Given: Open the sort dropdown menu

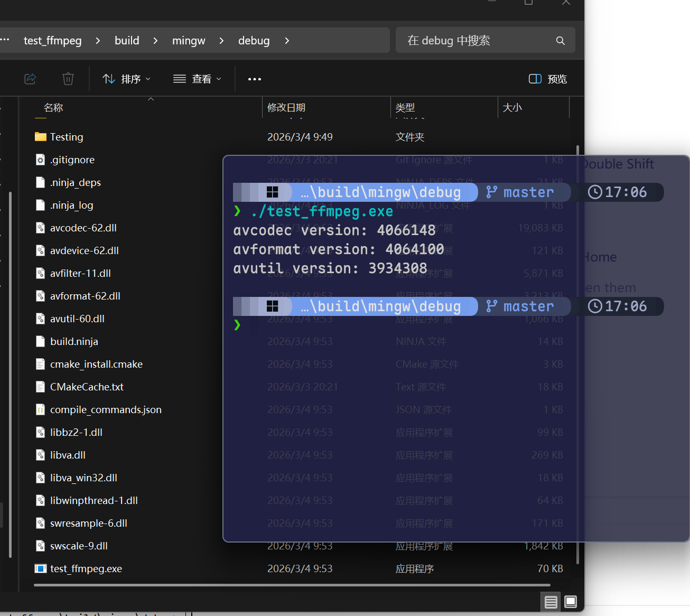Looking at the screenshot, I should (x=126, y=79).
